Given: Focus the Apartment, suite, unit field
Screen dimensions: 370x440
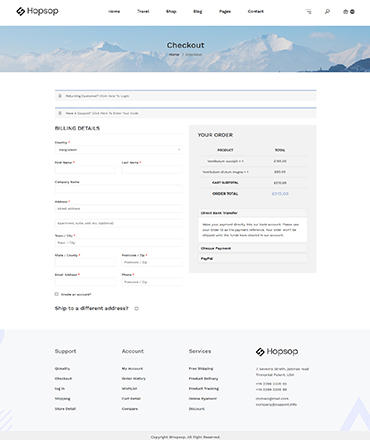Looking at the screenshot, I should (x=119, y=223).
